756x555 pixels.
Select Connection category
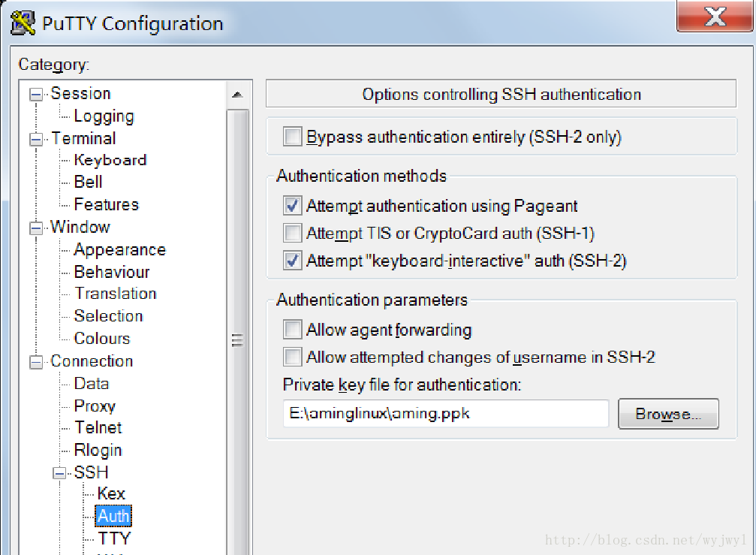point(92,361)
